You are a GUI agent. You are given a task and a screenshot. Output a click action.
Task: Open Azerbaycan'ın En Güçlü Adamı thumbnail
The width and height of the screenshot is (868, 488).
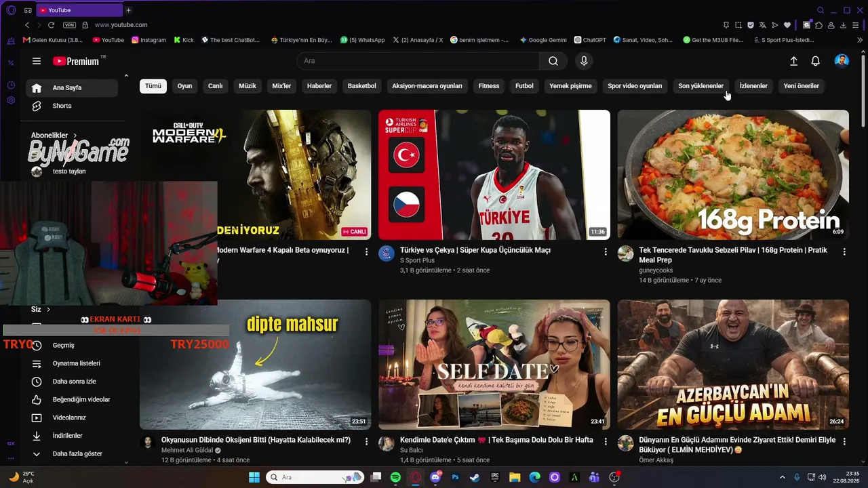coord(733,365)
